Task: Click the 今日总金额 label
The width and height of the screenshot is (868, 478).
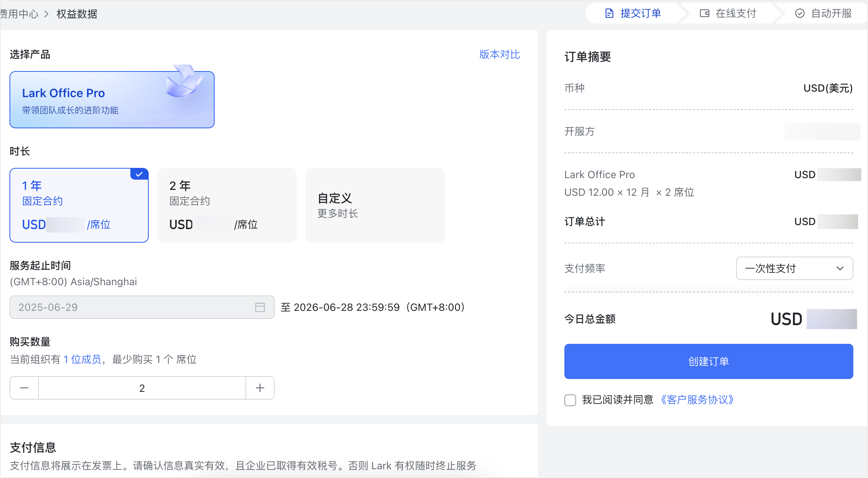Action: (590, 319)
